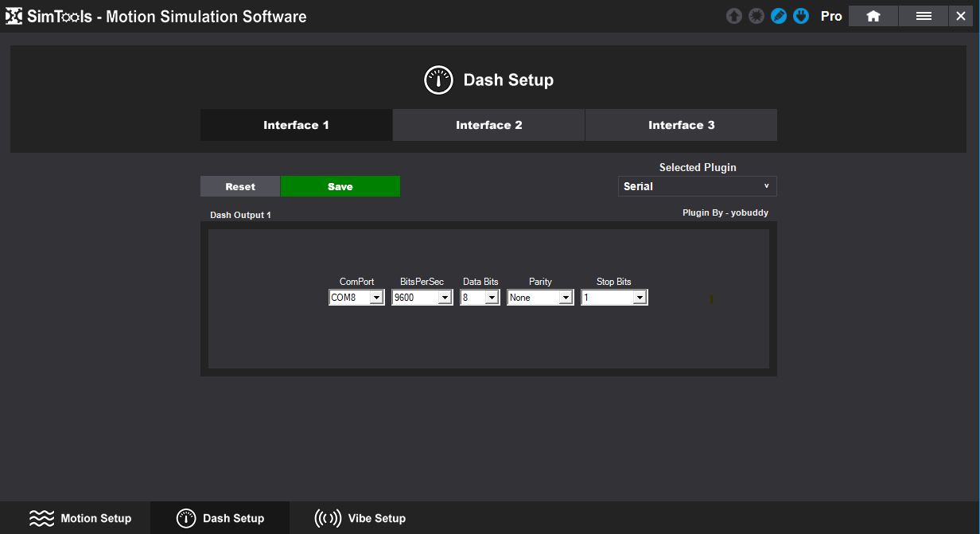Switch to the Interface 3 tab
980x534 pixels.
tap(681, 125)
